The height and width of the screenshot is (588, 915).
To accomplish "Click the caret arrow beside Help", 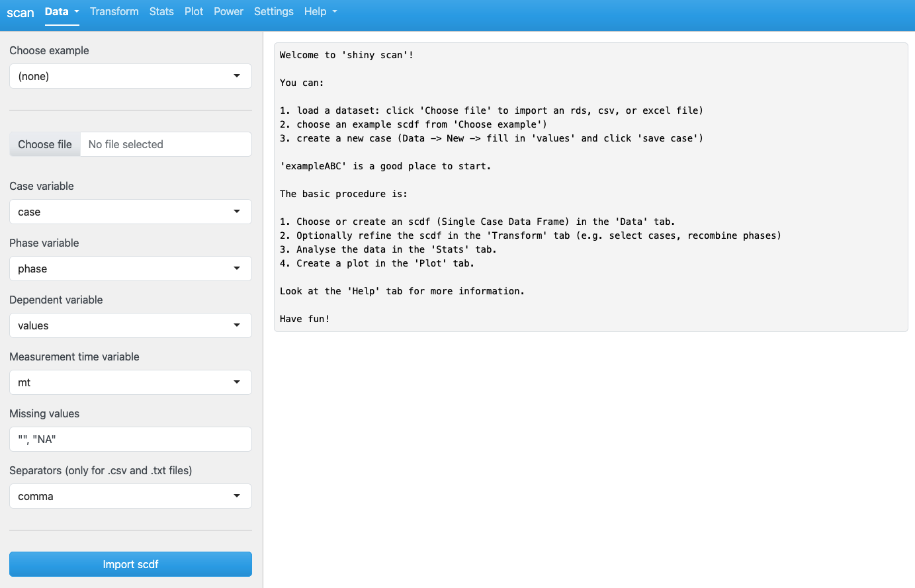I will 335,12.
